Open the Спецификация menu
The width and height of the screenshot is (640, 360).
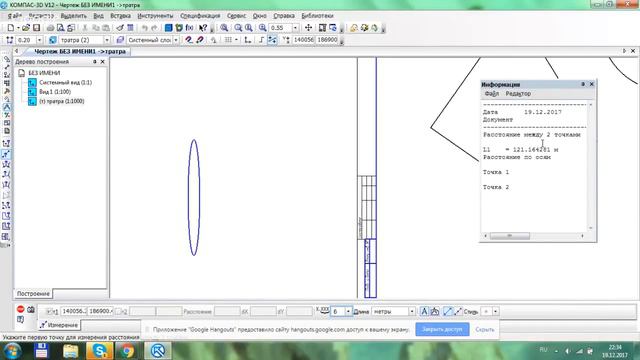[x=200, y=16]
